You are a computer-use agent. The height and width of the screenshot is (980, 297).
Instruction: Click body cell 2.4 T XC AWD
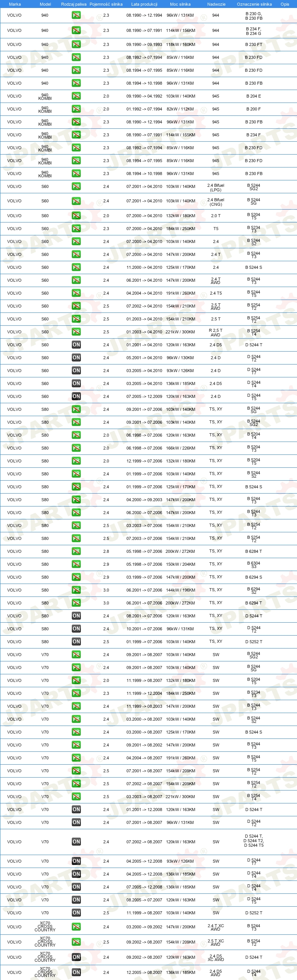pyautogui.click(x=215, y=927)
